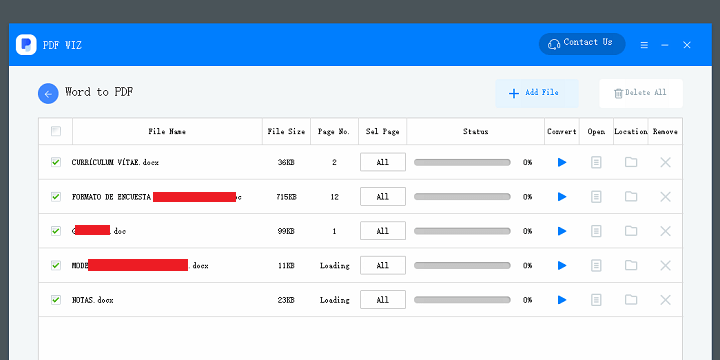720x360 pixels.
Task: Click the Delete All button
Action: [641, 93]
